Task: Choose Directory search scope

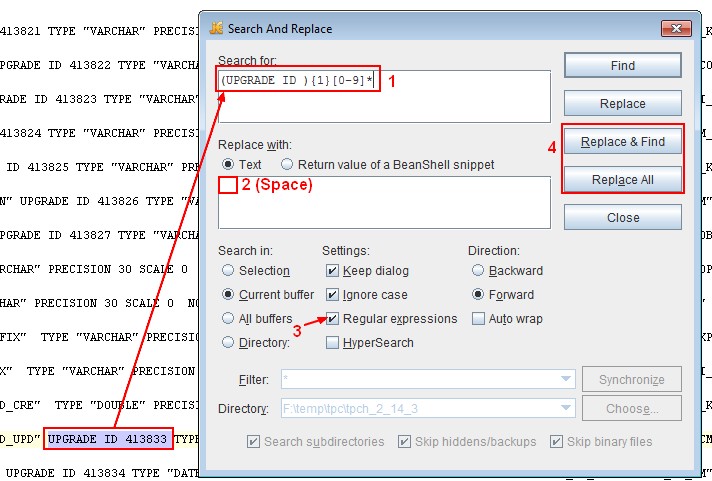Action: click(229, 343)
